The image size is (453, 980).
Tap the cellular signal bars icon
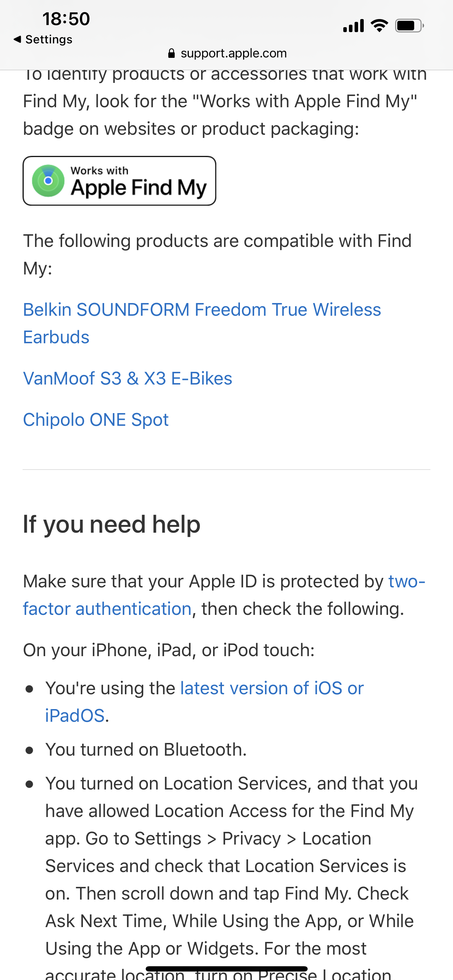tap(353, 26)
